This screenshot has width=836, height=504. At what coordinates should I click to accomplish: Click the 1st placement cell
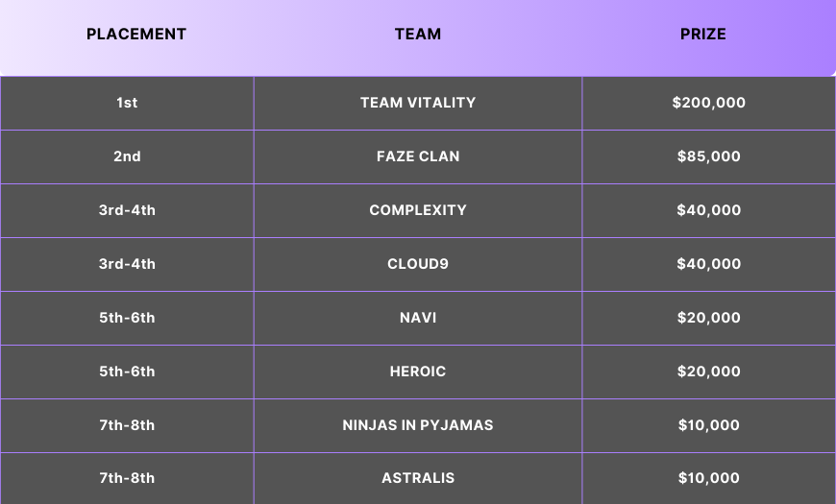coord(127,103)
